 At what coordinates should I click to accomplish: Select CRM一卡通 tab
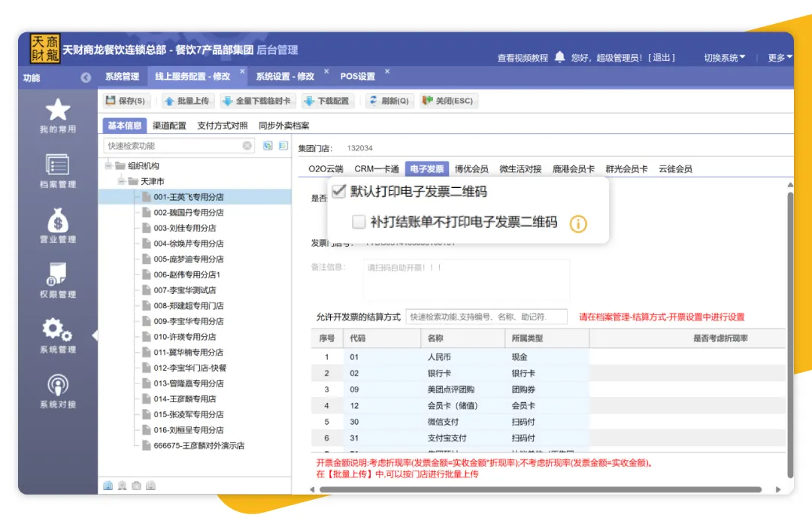(377, 169)
